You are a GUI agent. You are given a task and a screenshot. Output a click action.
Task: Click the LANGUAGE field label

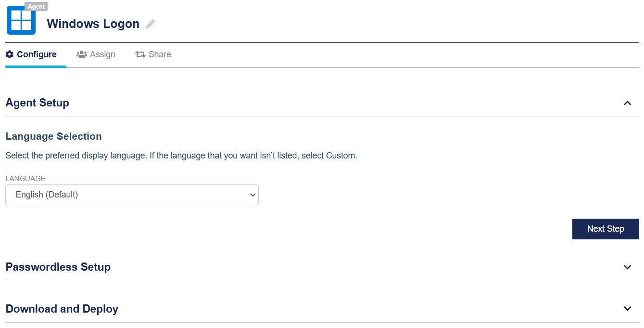tap(25, 178)
